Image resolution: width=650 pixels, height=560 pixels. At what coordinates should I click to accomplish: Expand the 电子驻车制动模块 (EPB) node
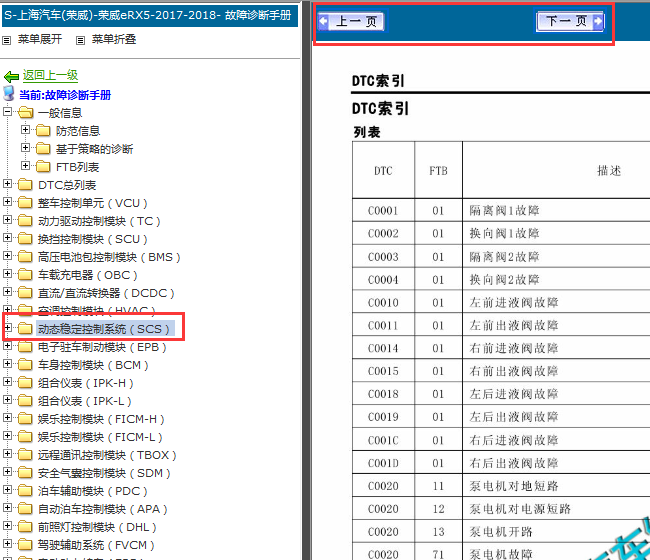coord(7,346)
